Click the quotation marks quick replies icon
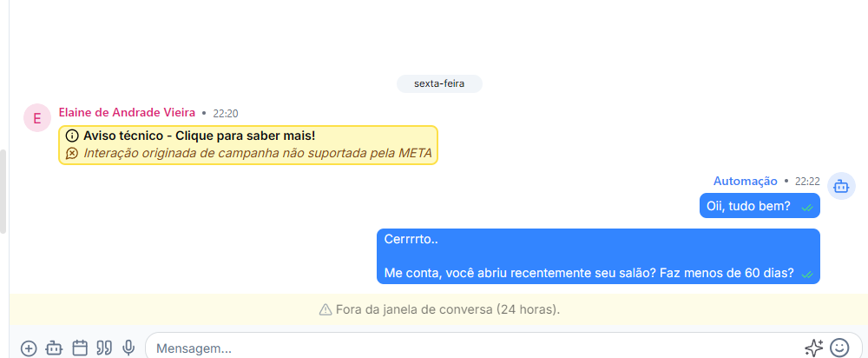 pos(104,348)
